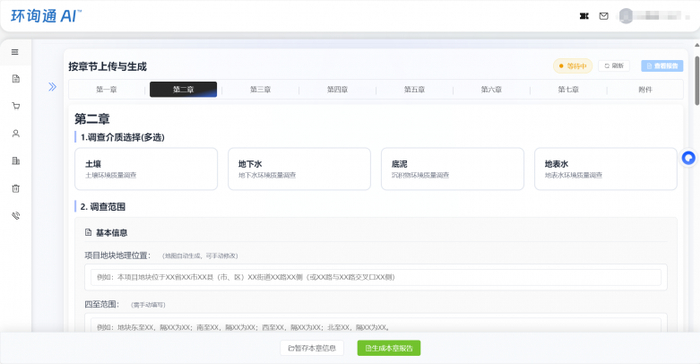This screenshot has height=364, width=700.
Task: Click the 按章节上传与生成 title
Action: [108, 67]
